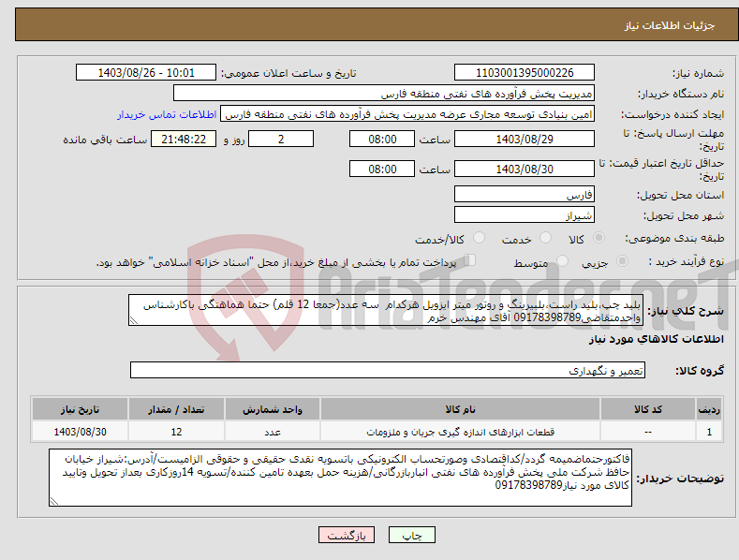
Task: Toggle the اسناد خزانه اسلامی payment checkbox
Action: point(470,259)
